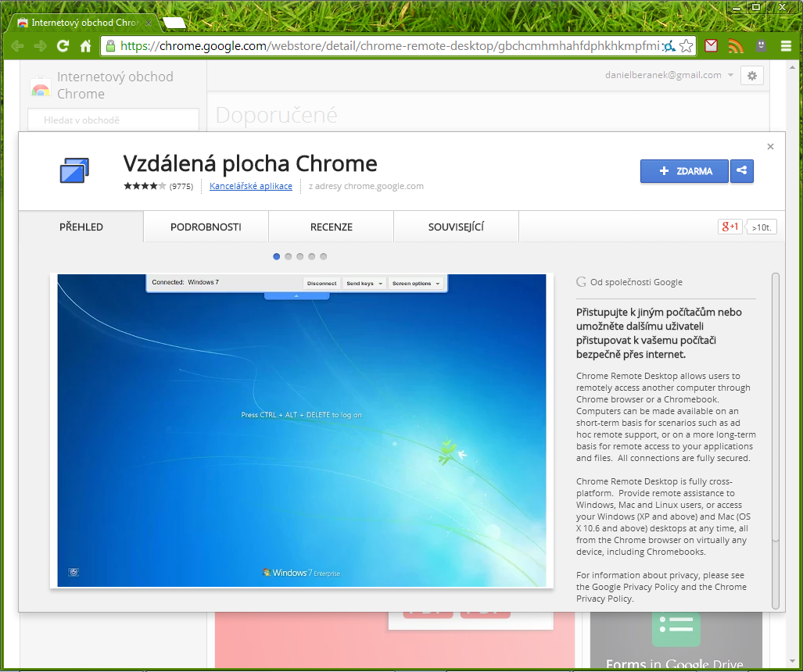Open a new browser tab

click(x=174, y=23)
